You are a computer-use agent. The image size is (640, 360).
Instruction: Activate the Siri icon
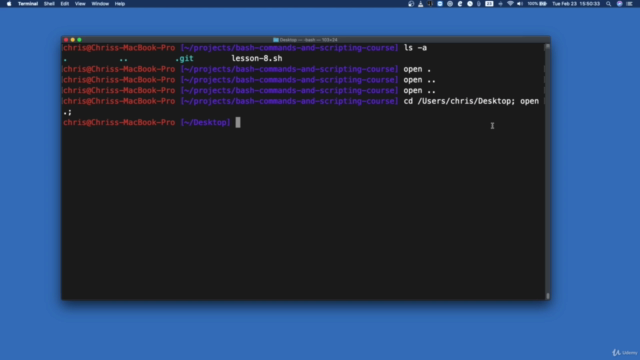[x=620, y=4]
